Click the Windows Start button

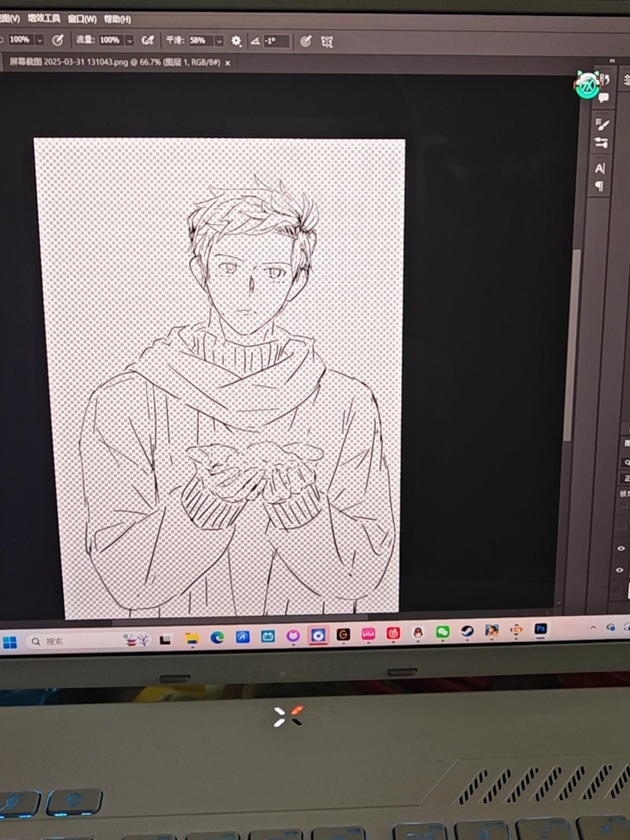(x=9, y=643)
